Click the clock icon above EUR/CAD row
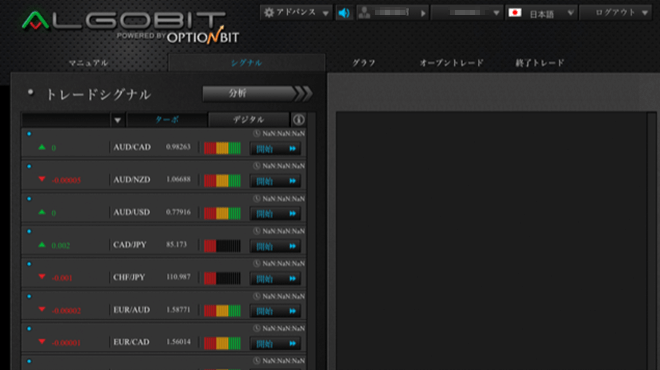Viewport: 660px width, 370px height. 256,328
